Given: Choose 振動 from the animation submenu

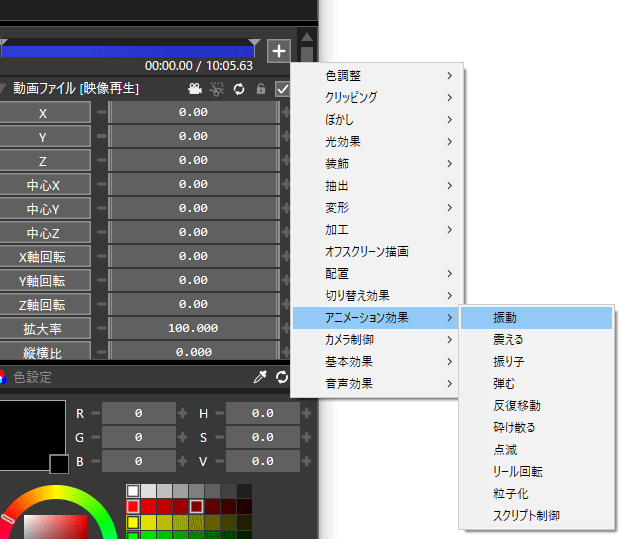Looking at the screenshot, I should (x=537, y=318).
